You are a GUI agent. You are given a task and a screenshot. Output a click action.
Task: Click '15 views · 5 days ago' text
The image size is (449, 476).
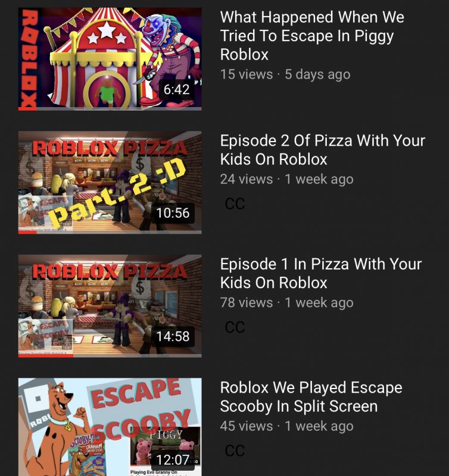[x=285, y=75]
